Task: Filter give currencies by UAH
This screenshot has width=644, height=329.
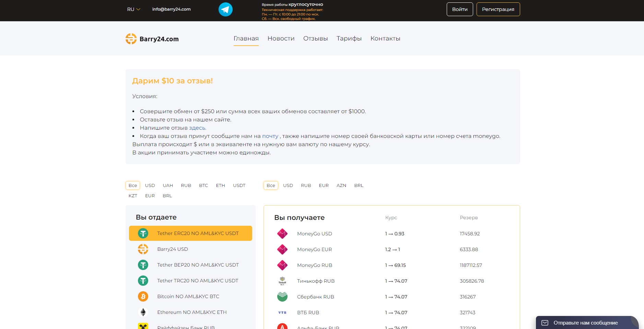Action: pyautogui.click(x=168, y=186)
